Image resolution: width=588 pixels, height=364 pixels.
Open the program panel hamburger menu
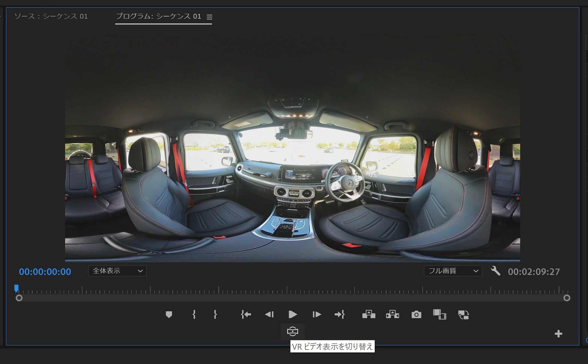point(210,17)
